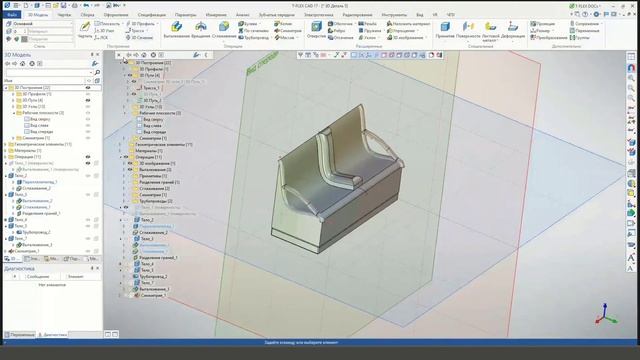This screenshot has width=640, height=360.
Task: Select the Пружина spring tool
Action: pyautogui.click(x=369, y=31)
